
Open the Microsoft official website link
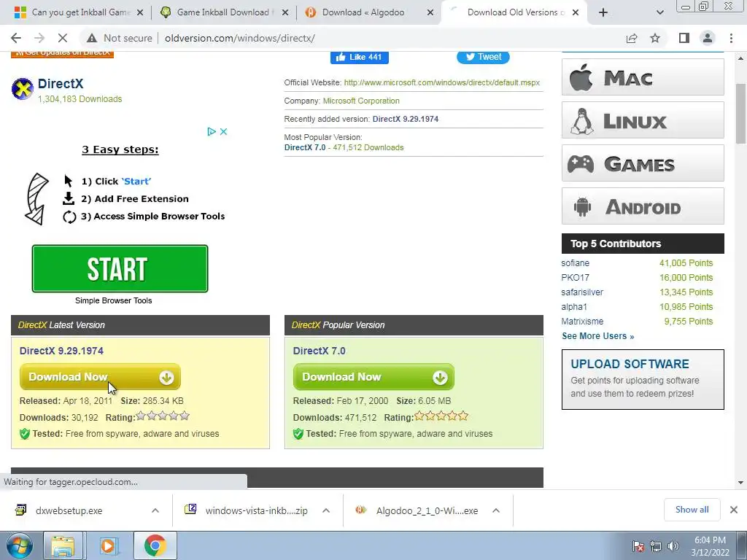click(441, 82)
